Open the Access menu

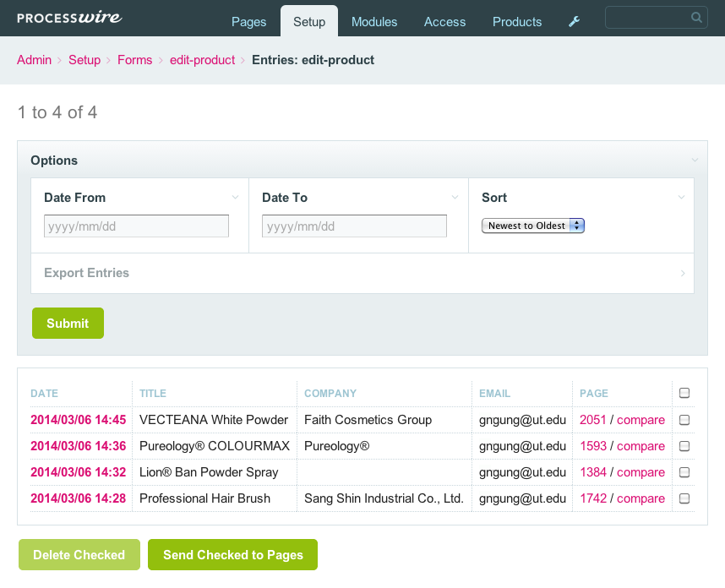coord(444,22)
